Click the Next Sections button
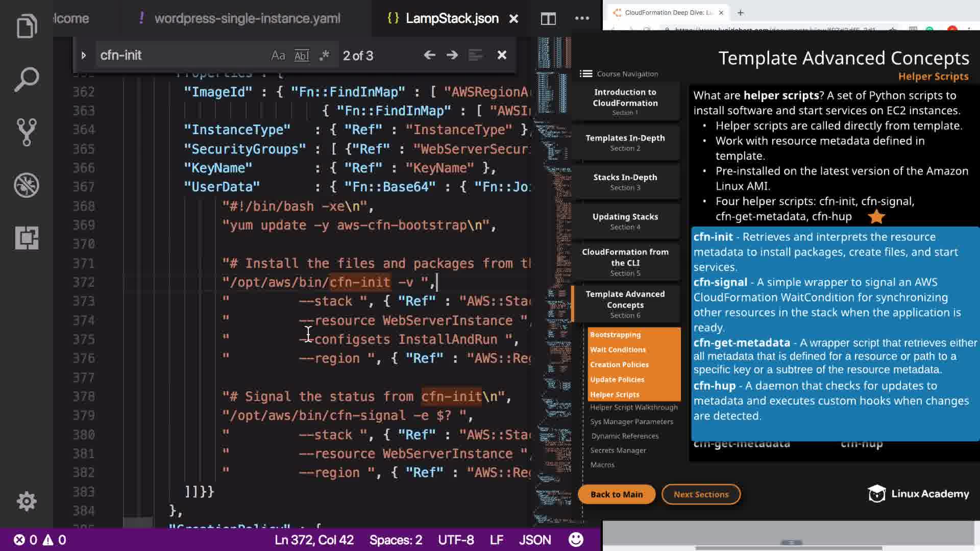 click(701, 494)
